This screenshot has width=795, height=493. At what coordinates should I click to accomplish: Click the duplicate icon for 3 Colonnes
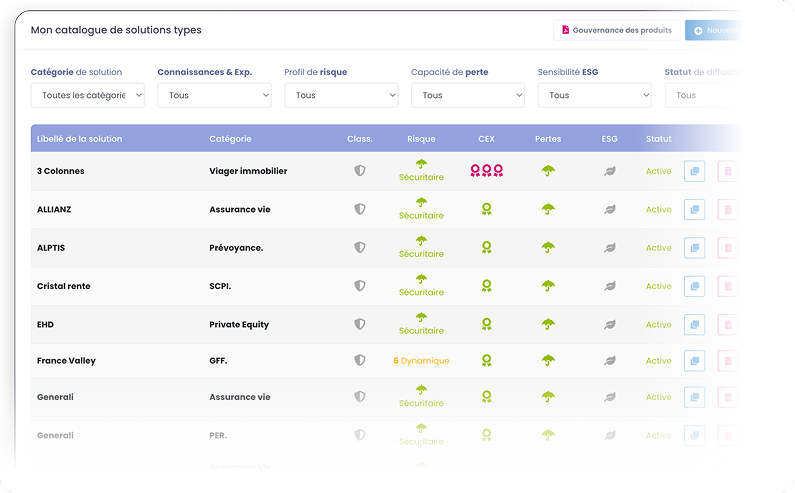694,171
